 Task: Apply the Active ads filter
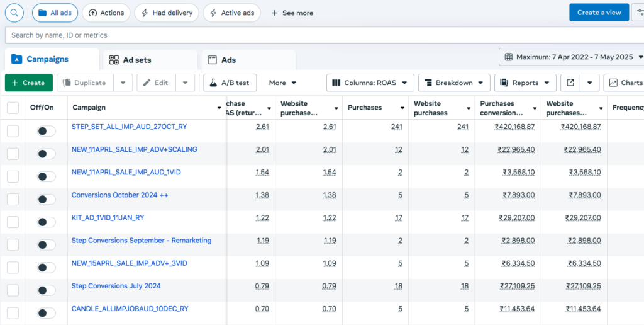point(231,13)
